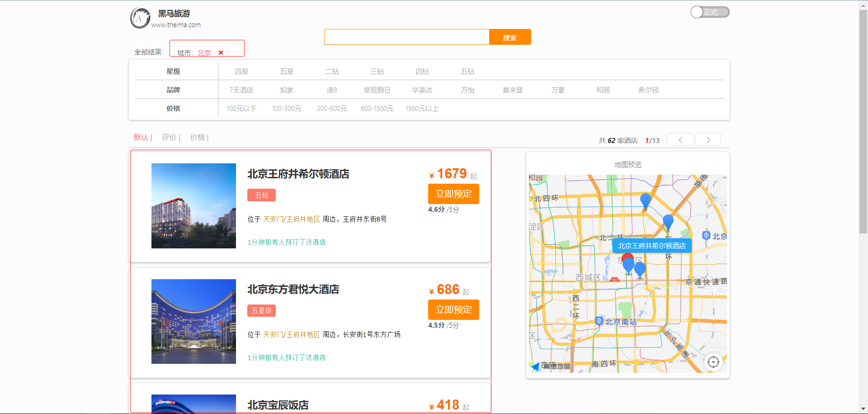868x414 pixels.
Task: Choose price range 600-1500元
Action: (x=377, y=109)
